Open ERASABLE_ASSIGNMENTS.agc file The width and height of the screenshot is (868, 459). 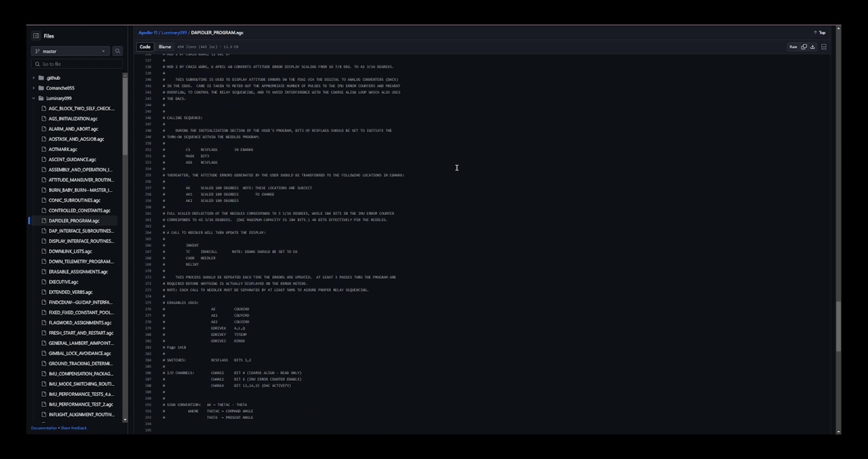pyautogui.click(x=78, y=272)
